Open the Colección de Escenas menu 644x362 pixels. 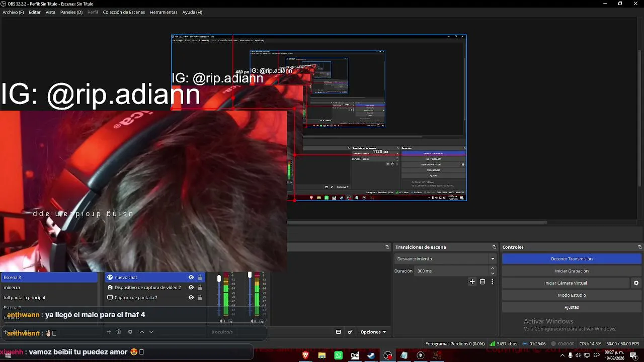(124, 12)
